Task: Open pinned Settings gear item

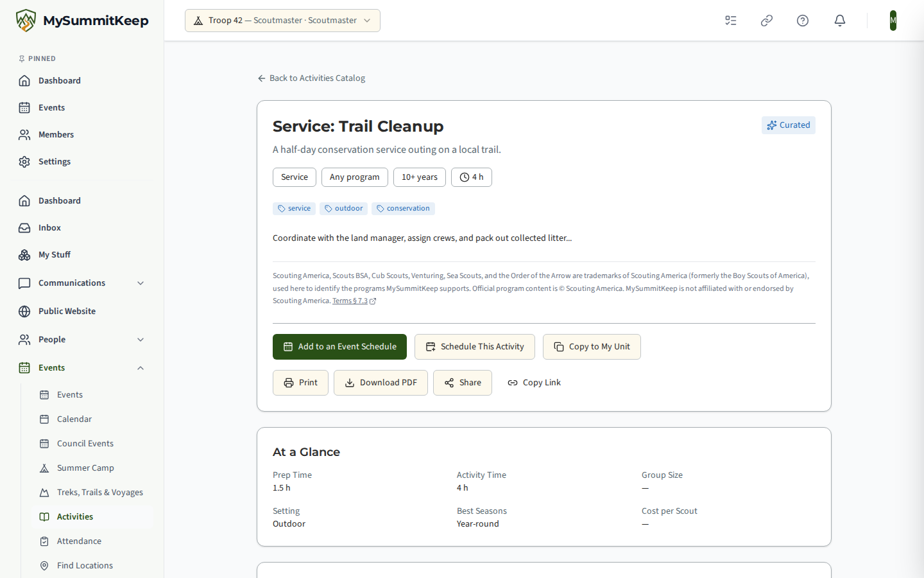Action: tap(82, 162)
